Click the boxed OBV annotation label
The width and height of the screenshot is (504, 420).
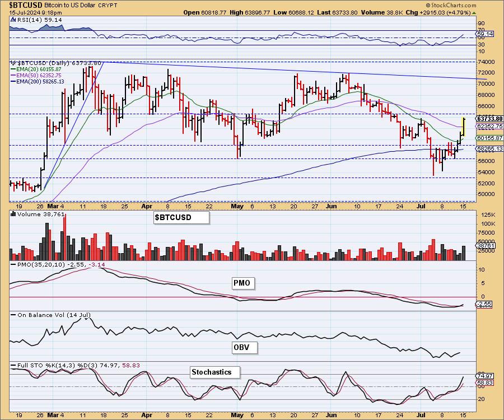244,347
